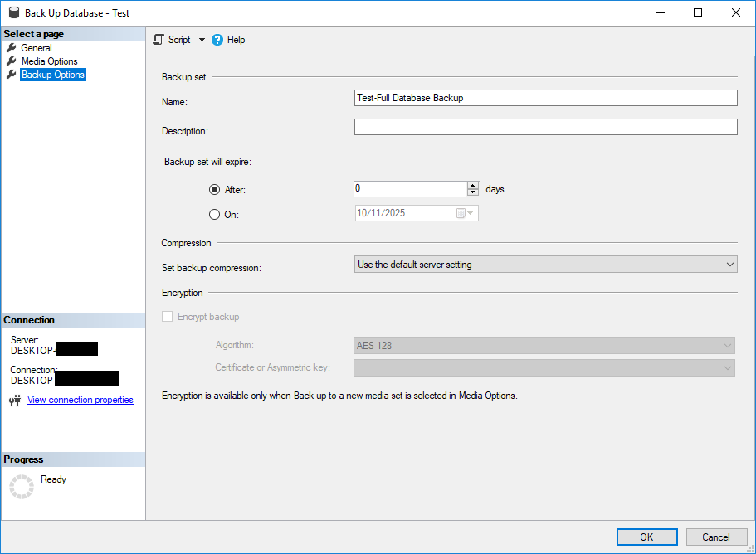The width and height of the screenshot is (756, 554).
Task: Click the database icon in title bar
Action: pyautogui.click(x=14, y=13)
